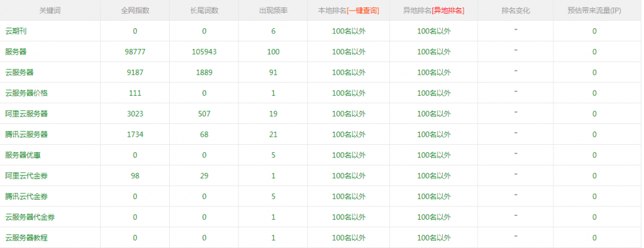Viewport: 644px width, 248px height.
Task: Open keyword 腾讯云服务器
Action: (x=26, y=135)
